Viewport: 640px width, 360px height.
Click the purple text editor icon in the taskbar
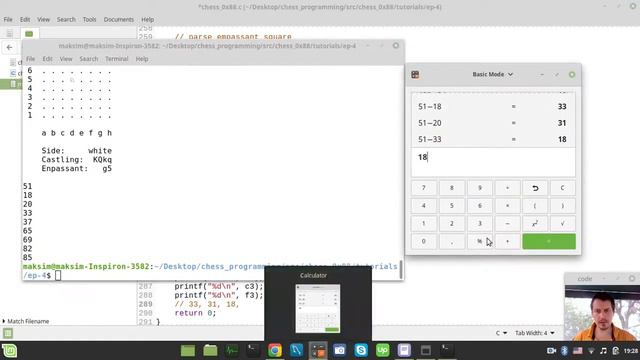(x=404, y=350)
